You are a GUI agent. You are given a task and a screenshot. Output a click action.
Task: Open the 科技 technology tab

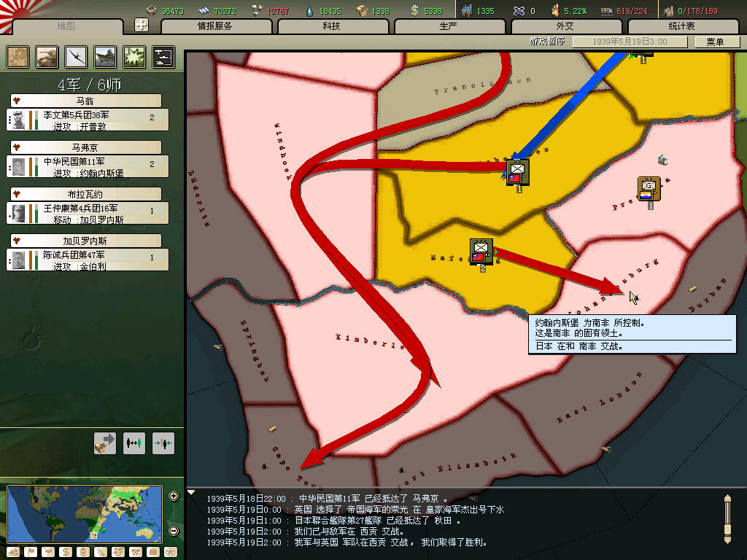332,26
